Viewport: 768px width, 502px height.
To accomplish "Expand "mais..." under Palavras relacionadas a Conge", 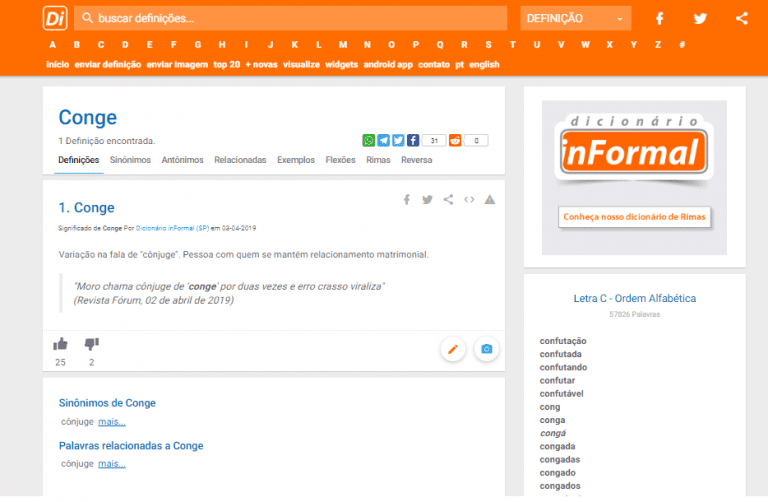I will coord(112,464).
